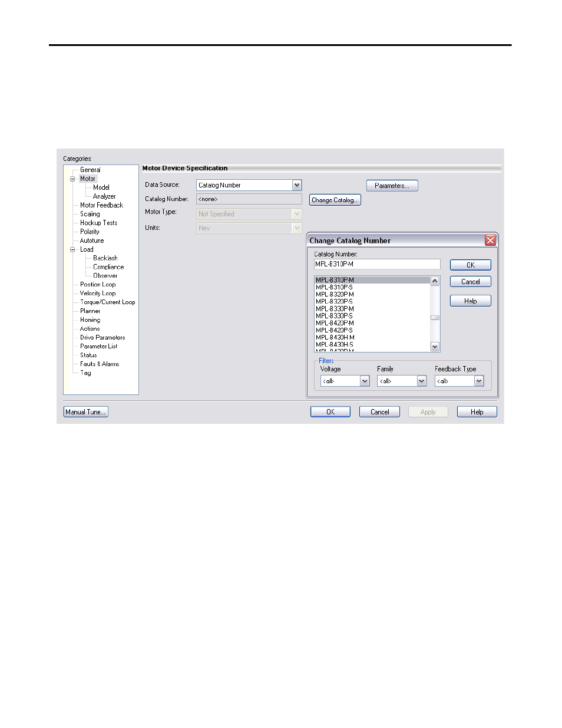The width and height of the screenshot is (562, 728).
Task: Open the Observer category
Action: (105, 275)
